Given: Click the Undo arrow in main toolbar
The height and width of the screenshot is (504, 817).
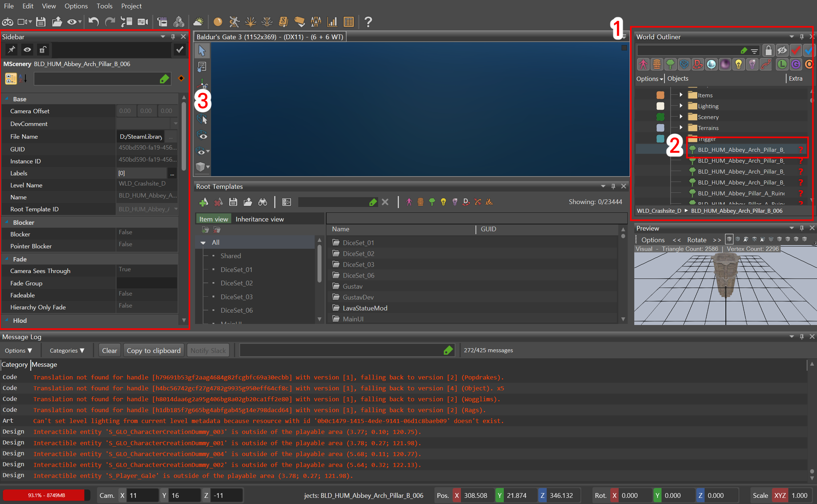Looking at the screenshot, I should point(93,22).
